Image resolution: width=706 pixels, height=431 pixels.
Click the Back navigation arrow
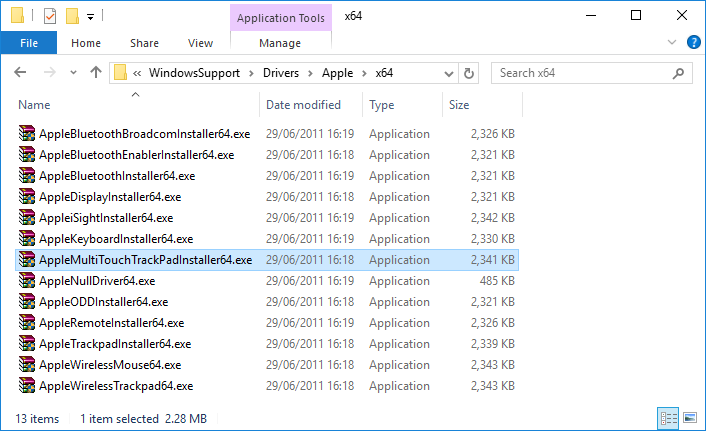point(20,72)
